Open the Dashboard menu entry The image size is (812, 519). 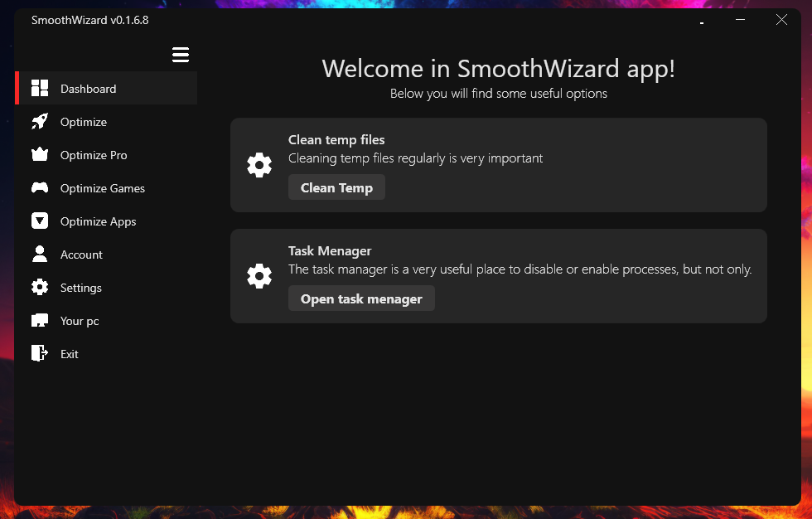pos(88,88)
